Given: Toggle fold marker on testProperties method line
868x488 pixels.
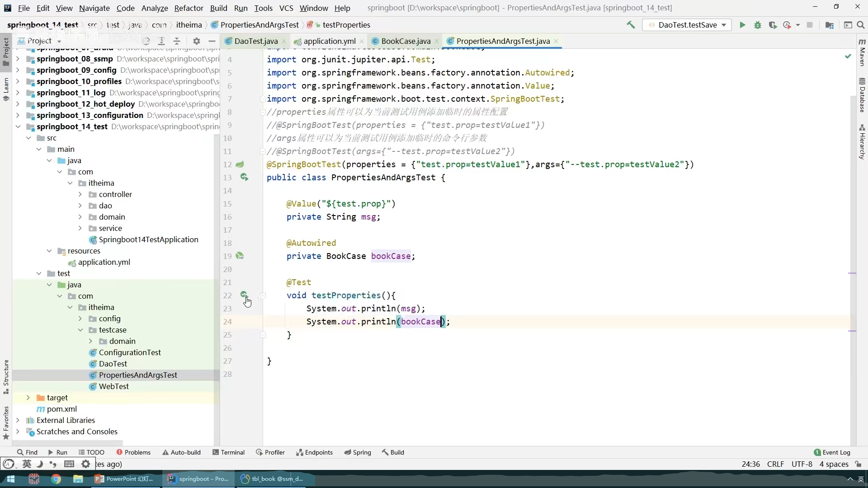Looking at the screenshot, I should pos(262,296).
